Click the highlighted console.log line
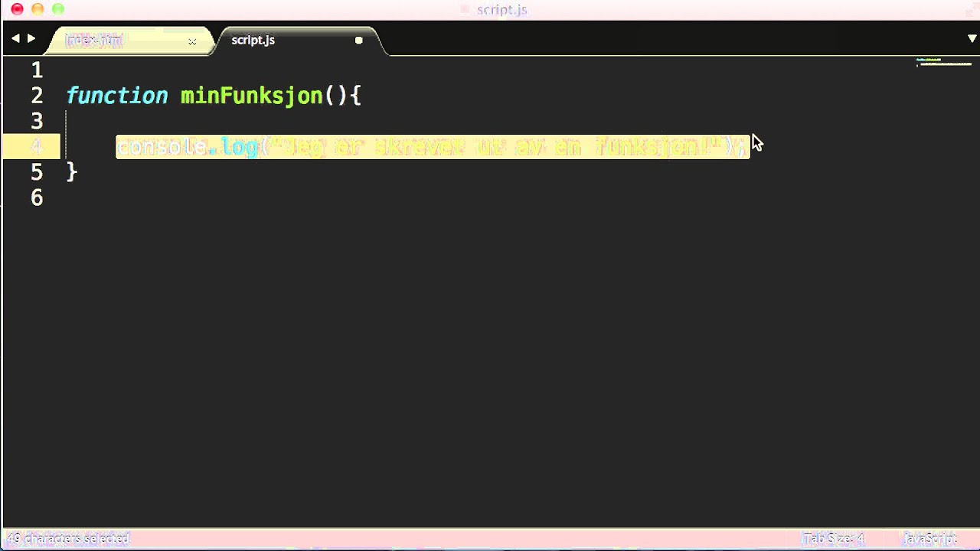The image size is (980, 551). (x=433, y=147)
